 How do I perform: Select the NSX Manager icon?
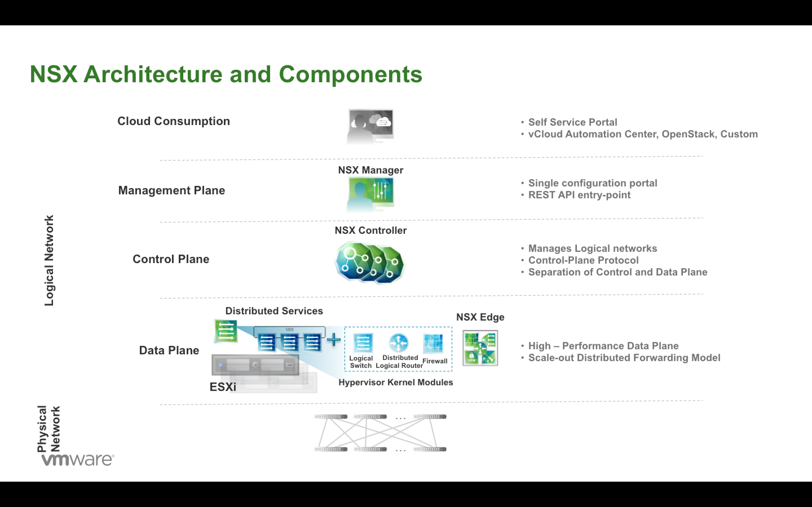click(370, 194)
